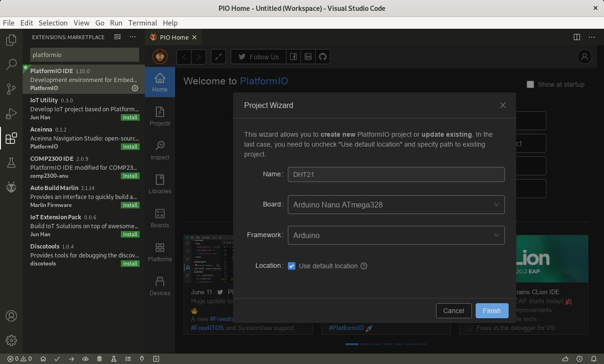
Task: Open the Help menu
Action: pyautogui.click(x=170, y=23)
